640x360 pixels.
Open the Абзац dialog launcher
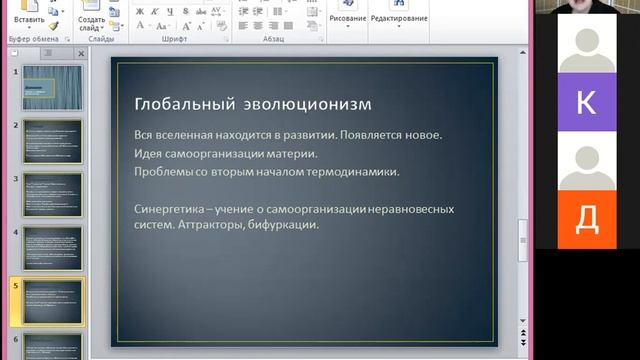pos(321,40)
